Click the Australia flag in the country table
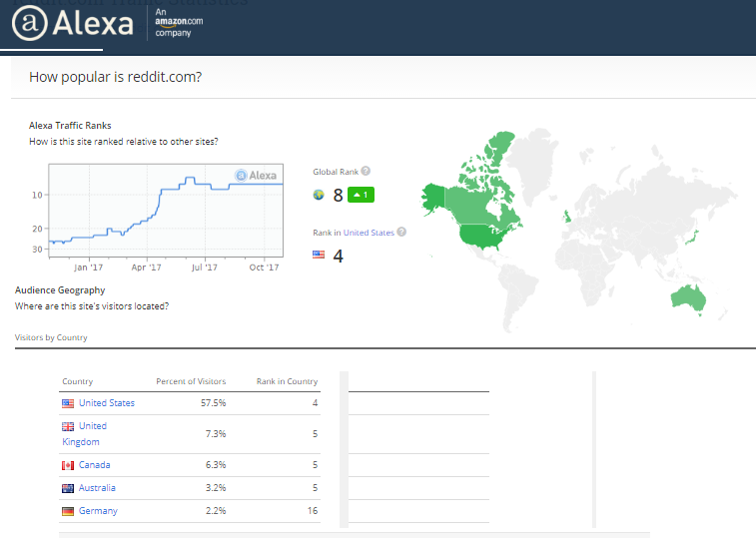This screenshot has width=756, height=538. point(68,488)
